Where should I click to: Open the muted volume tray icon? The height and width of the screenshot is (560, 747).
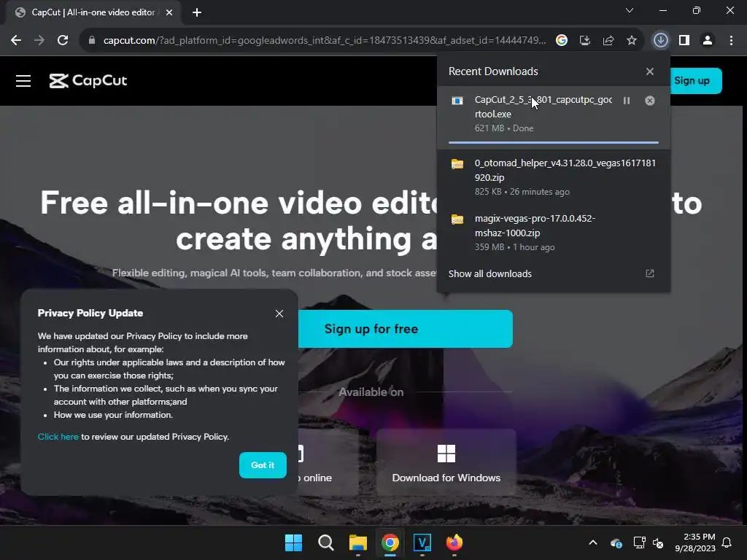(658, 542)
